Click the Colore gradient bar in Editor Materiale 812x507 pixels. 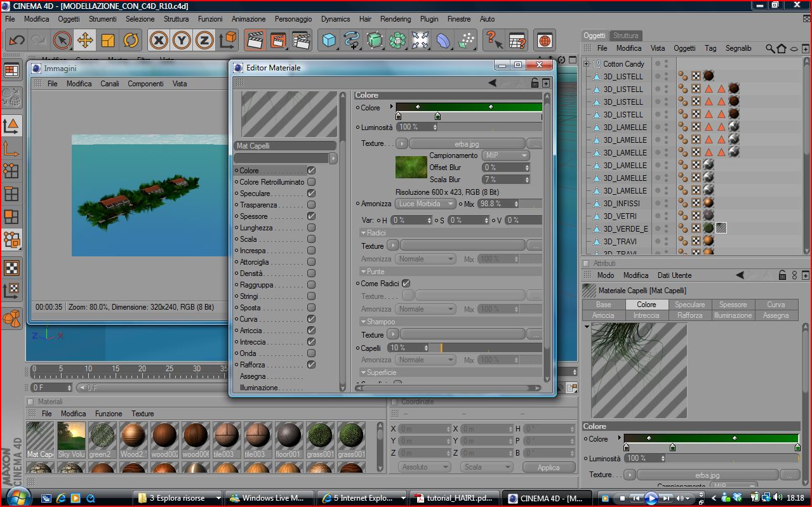[469, 107]
